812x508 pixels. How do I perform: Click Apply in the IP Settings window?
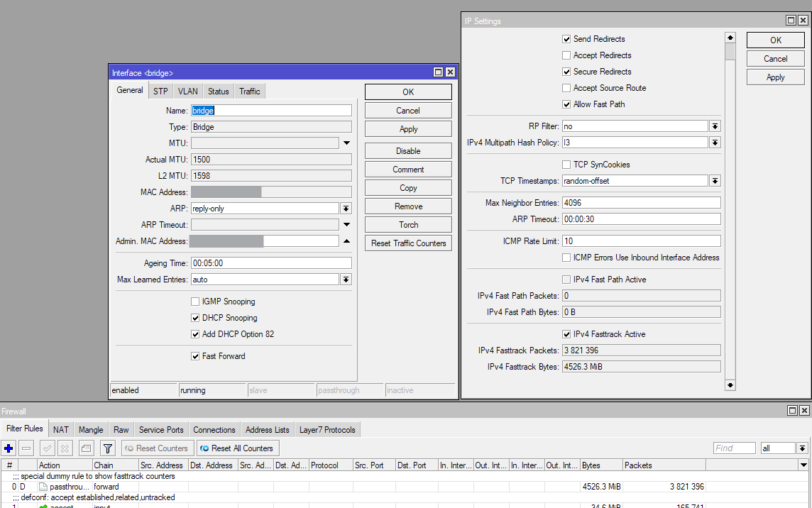776,77
